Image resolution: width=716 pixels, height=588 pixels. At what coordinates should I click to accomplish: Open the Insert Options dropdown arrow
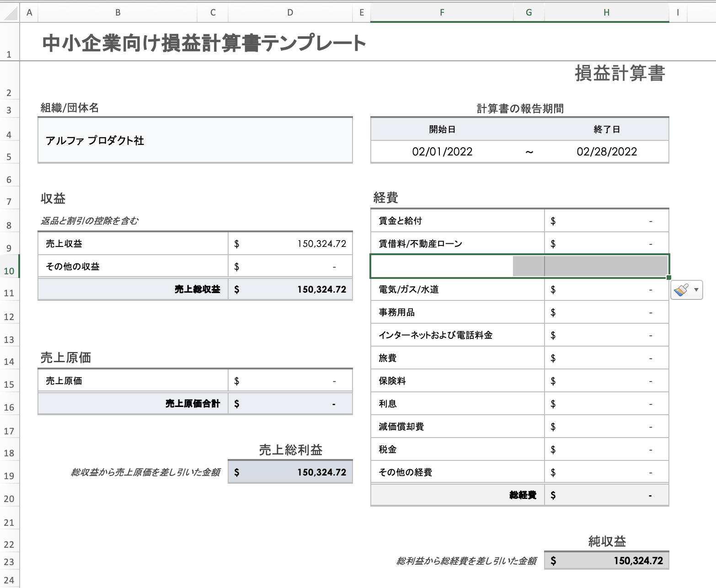(696, 289)
